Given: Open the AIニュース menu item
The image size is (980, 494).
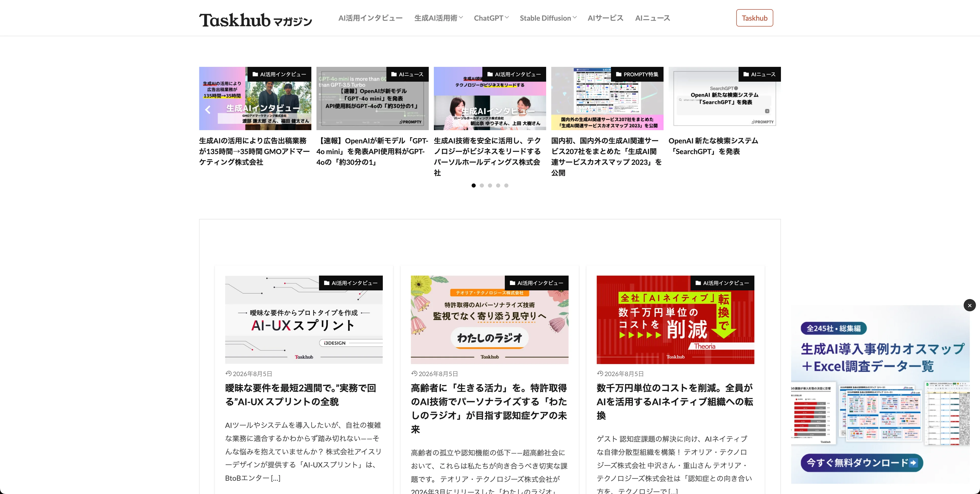Looking at the screenshot, I should tap(653, 18).
